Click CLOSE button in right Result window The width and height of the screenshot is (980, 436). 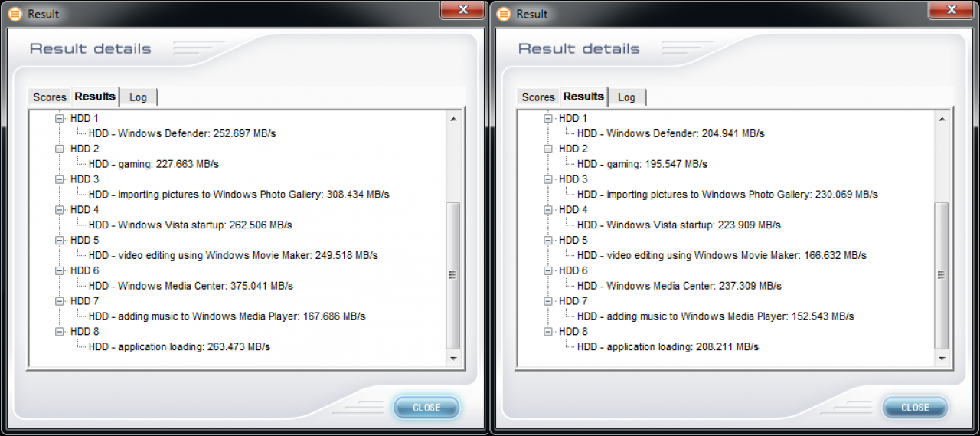(x=915, y=408)
